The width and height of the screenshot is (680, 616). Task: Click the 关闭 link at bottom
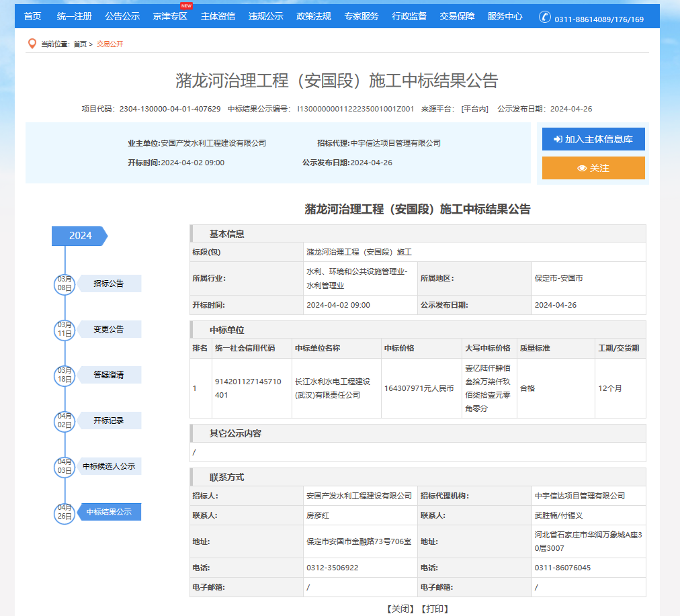[x=400, y=609]
